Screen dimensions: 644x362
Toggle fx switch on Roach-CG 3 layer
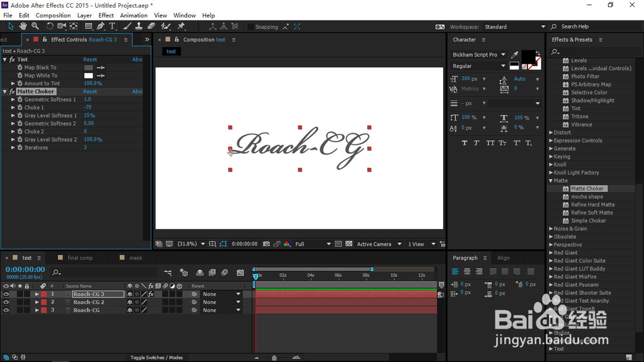click(151, 294)
